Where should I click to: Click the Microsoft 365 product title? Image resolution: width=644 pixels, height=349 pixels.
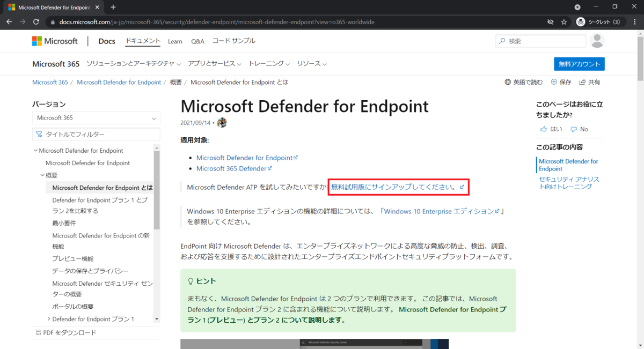56,64
